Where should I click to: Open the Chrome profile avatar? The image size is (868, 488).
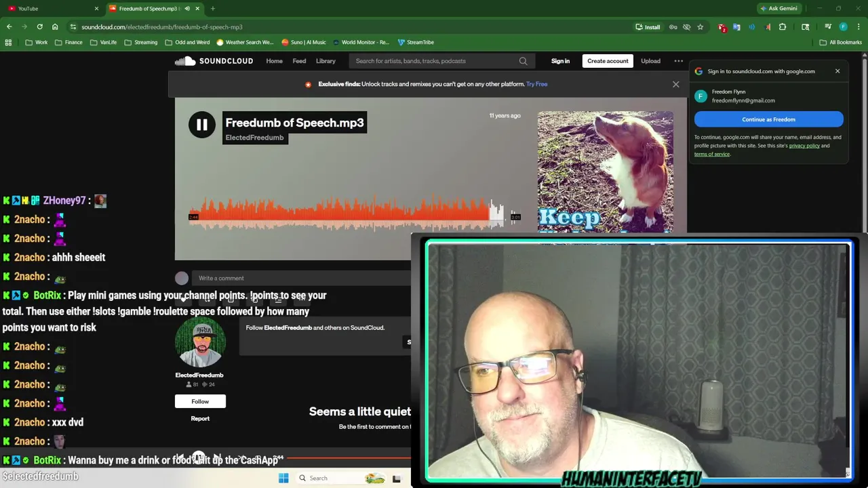[843, 27]
